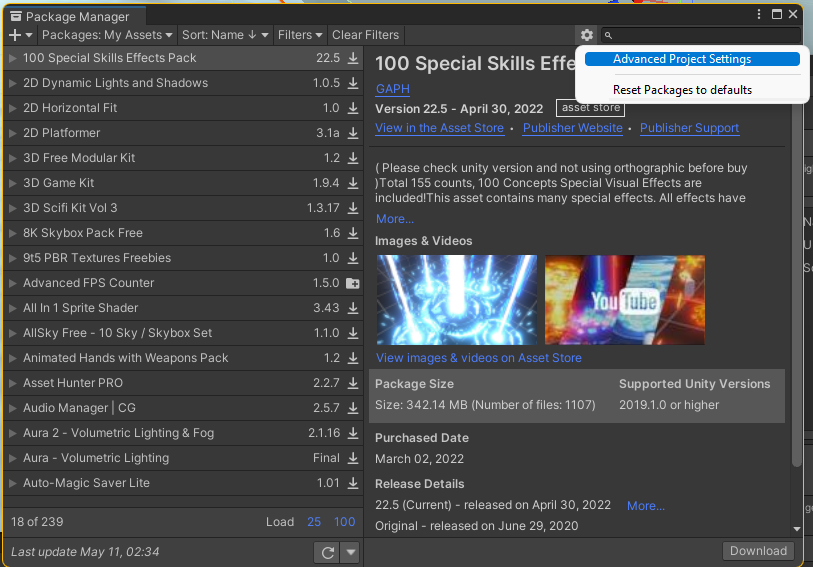The width and height of the screenshot is (813, 567).
Task: Load 25 more packages
Action: [x=314, y=522]
